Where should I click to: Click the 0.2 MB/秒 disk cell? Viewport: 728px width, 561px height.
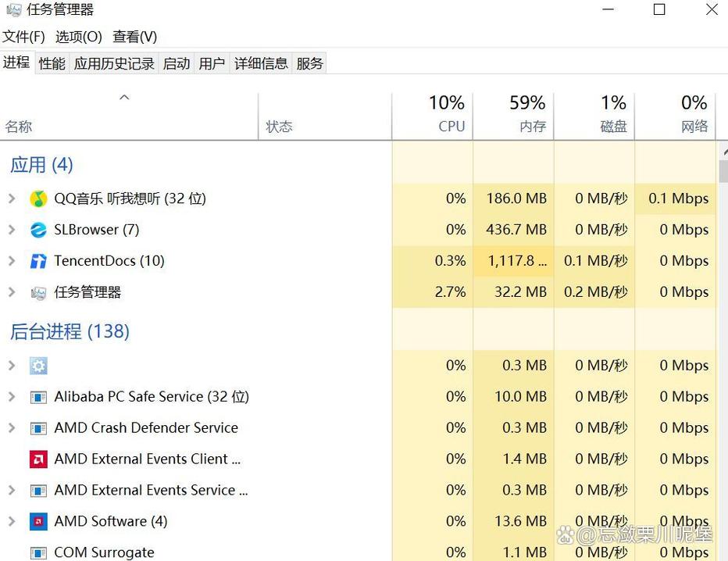pos(596,292)
